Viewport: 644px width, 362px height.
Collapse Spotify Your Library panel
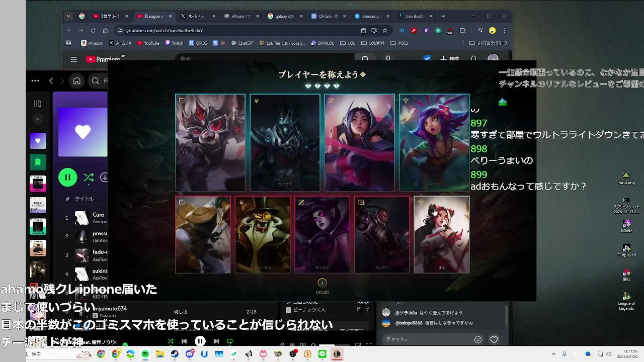click(38, 104)
